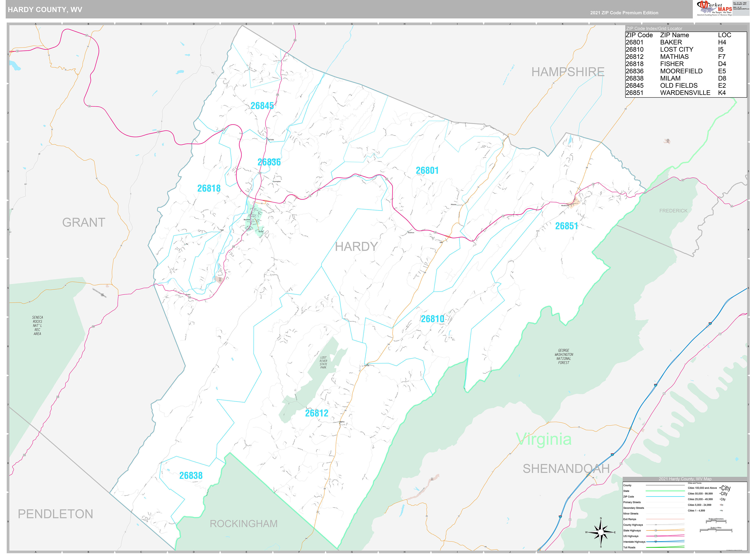
Task: Expand the Cities and Towns legend section
Action: pyautogui.click(x=695, y=483)
